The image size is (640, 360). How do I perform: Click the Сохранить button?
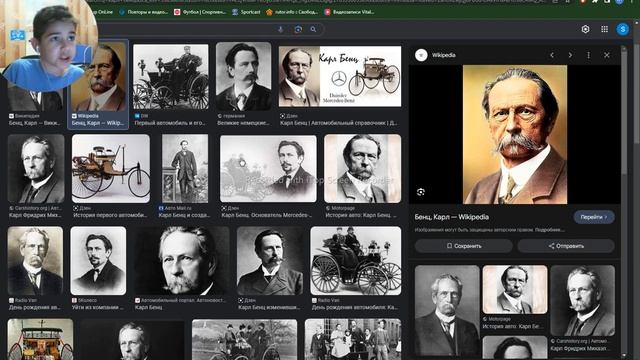tap(464, 246)
